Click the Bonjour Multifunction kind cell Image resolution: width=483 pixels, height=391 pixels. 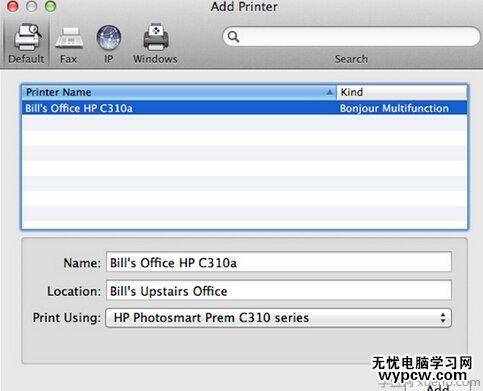click(394, 108)
